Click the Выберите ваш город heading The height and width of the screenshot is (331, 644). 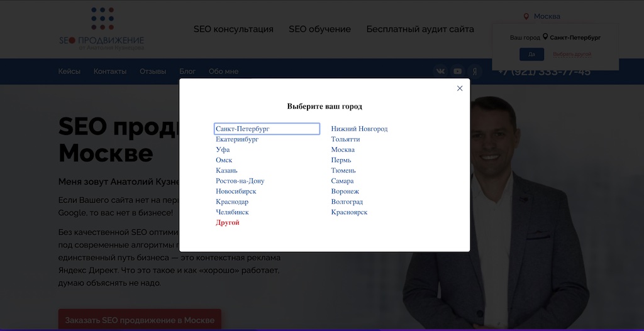[x=325, y=107]
